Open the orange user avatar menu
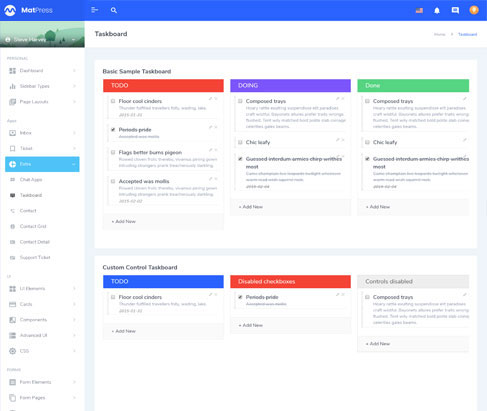 pos(474,10)
